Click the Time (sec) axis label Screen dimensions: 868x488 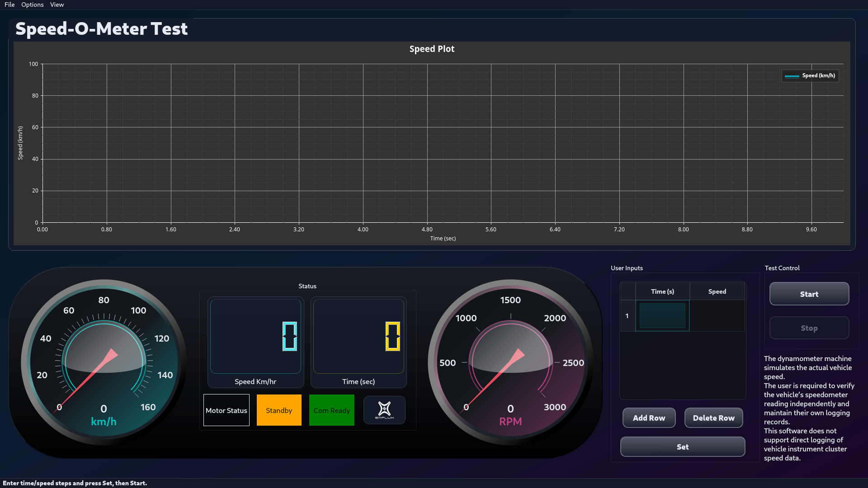443,238
